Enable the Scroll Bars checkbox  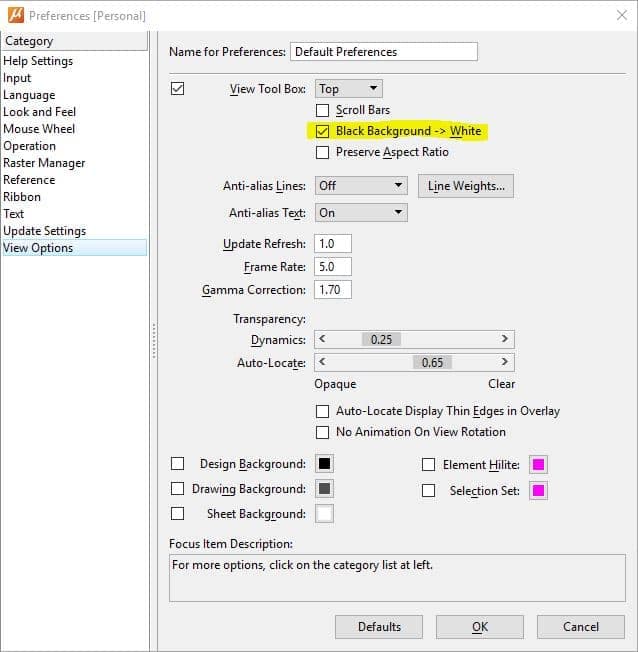pyautogui.click(x=322, y=111)
